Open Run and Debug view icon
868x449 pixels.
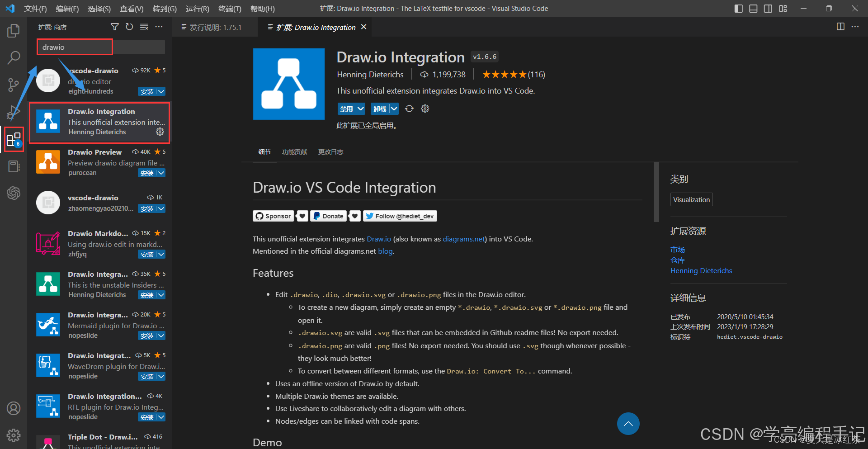click(x=14, y=112)
